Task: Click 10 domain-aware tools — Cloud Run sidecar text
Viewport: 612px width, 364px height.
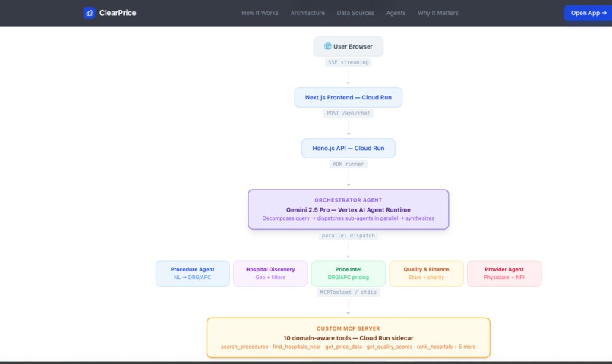Action: click(349, 338)
